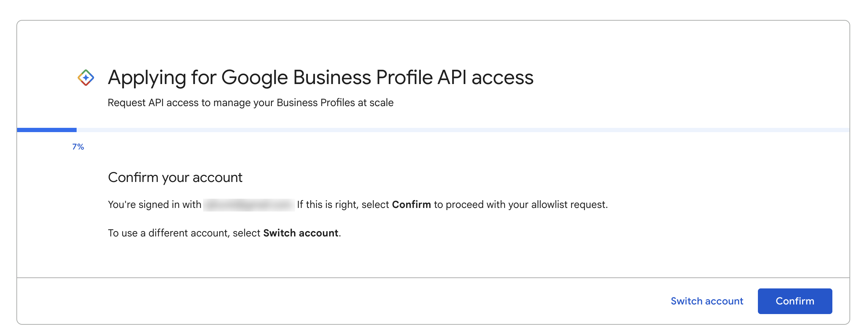This screenshot has height=334, width=868.
Task: Select the Switch account link
Action: pyautogui.click(x=707, y=301)
